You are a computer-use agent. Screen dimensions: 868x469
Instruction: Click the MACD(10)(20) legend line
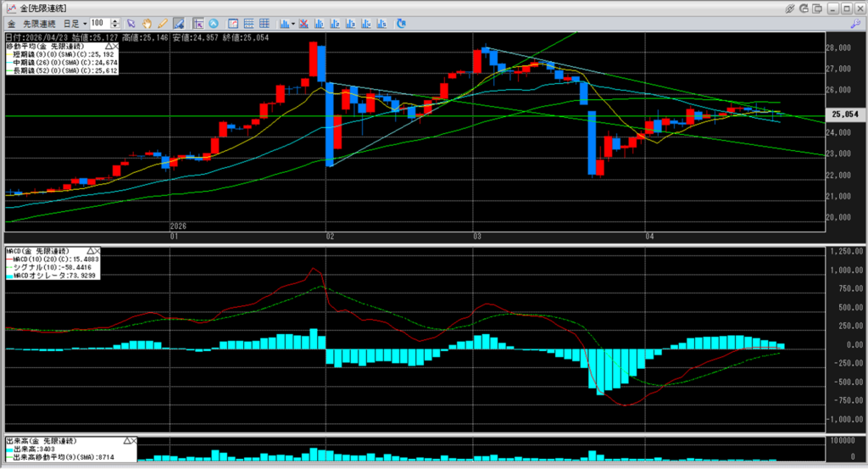tap(53, 260)
